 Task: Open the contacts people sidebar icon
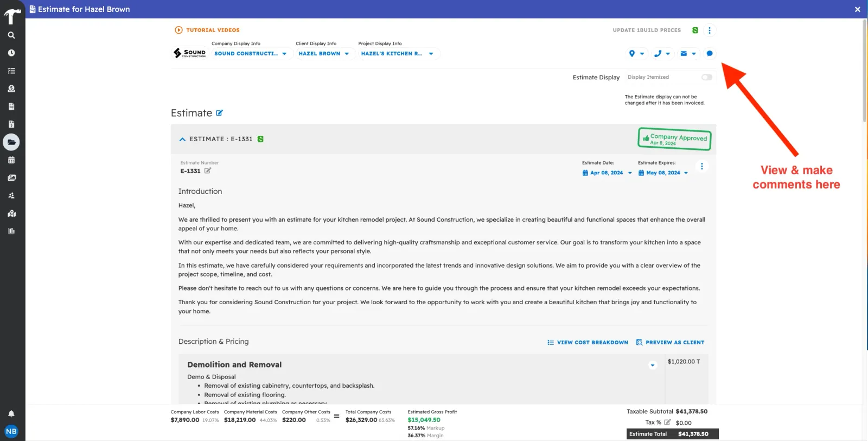coord(11,196)
